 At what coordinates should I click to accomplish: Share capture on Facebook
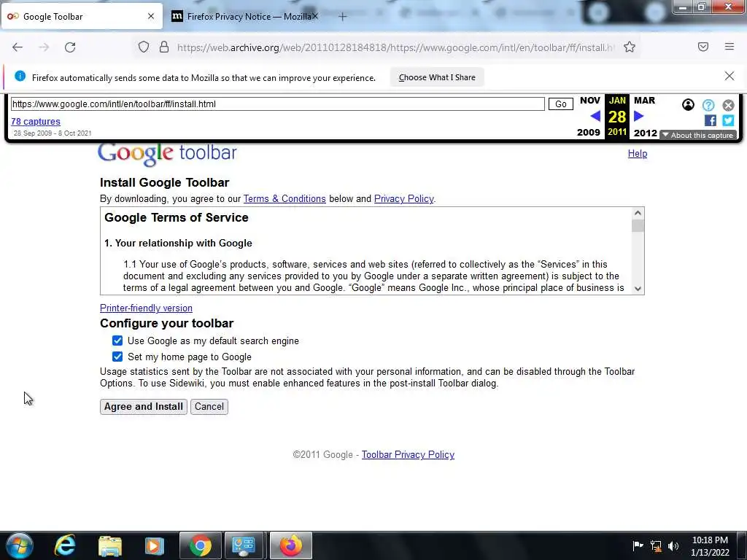pyautogui.click(x=710, y=120)
